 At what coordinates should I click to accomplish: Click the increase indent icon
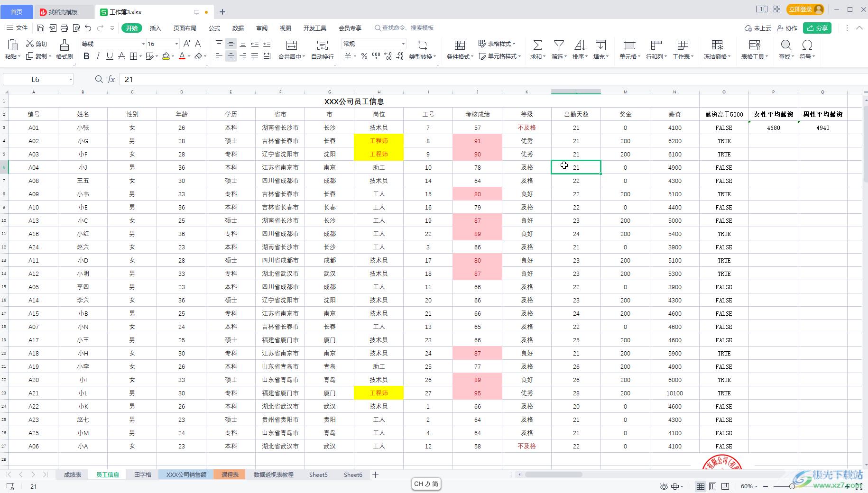[x=267, y=44]
